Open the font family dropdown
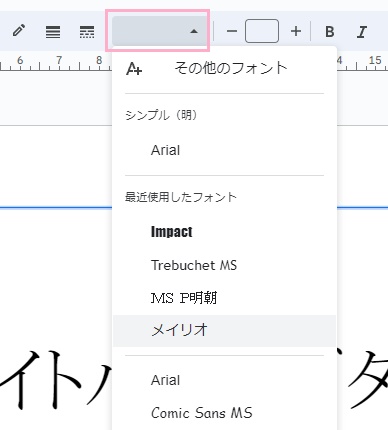388x430 pixels. click(x=159, y=31)
